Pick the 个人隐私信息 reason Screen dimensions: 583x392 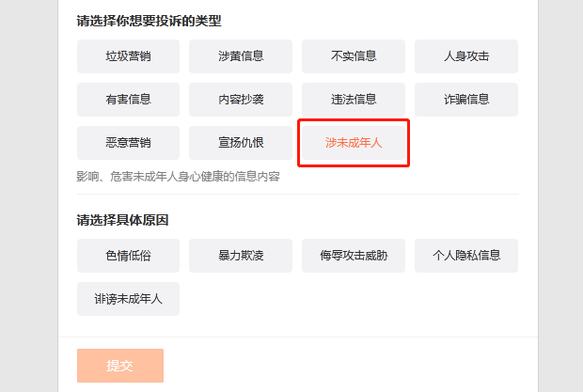point(466,256)
